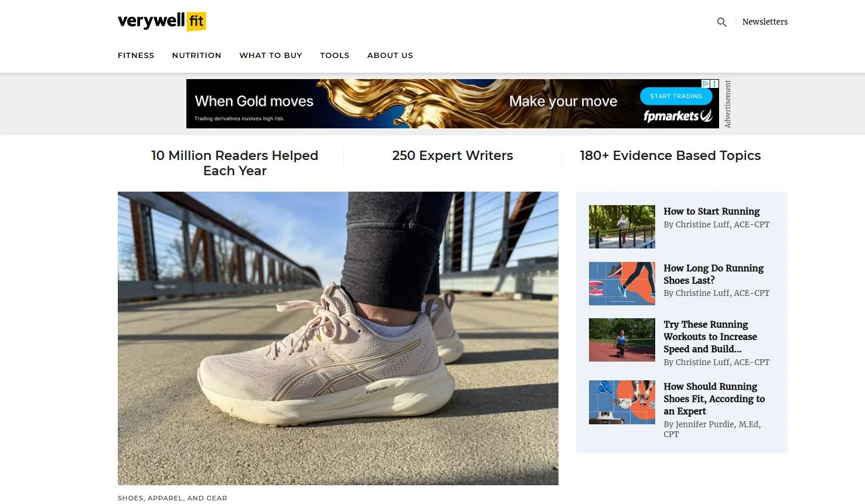
Task: Click '180+ Evidence Based Topics' text
Action: point(670,155)
